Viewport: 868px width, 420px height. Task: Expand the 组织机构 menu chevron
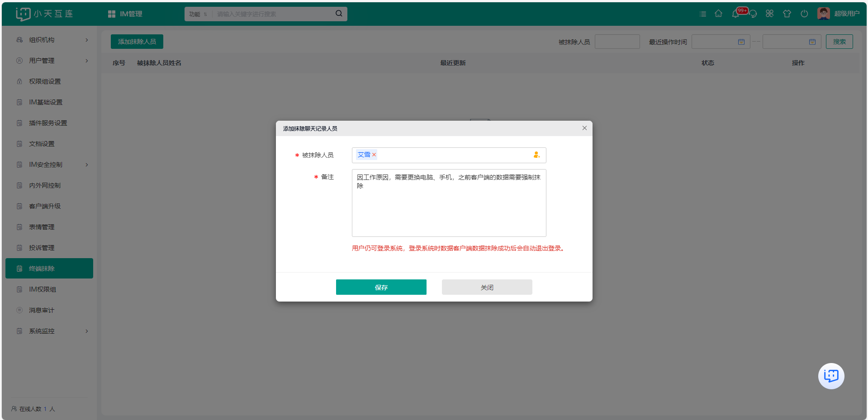(x=87, y=40)
